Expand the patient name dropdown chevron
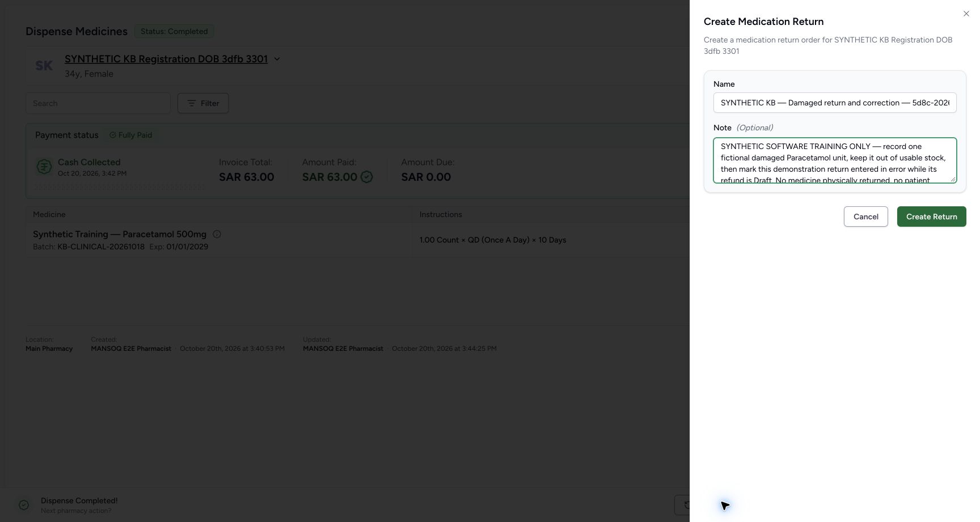This screenshot has height=522, width=980. click(x=277, y=59)
